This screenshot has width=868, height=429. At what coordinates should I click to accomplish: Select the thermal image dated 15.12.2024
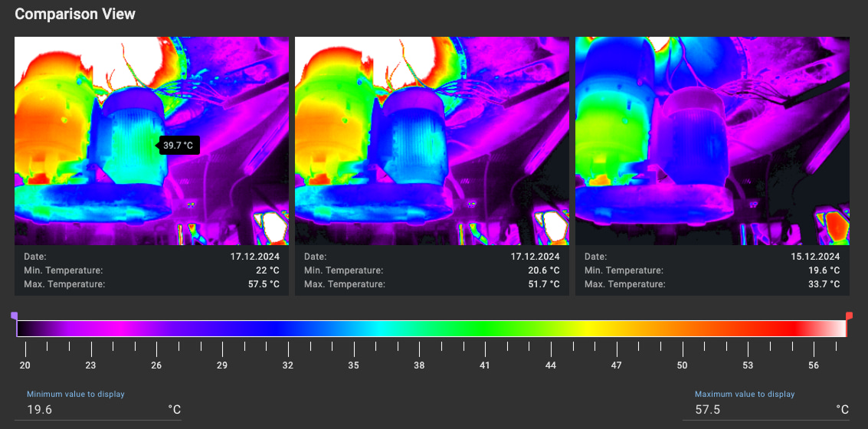coord(712,141)
